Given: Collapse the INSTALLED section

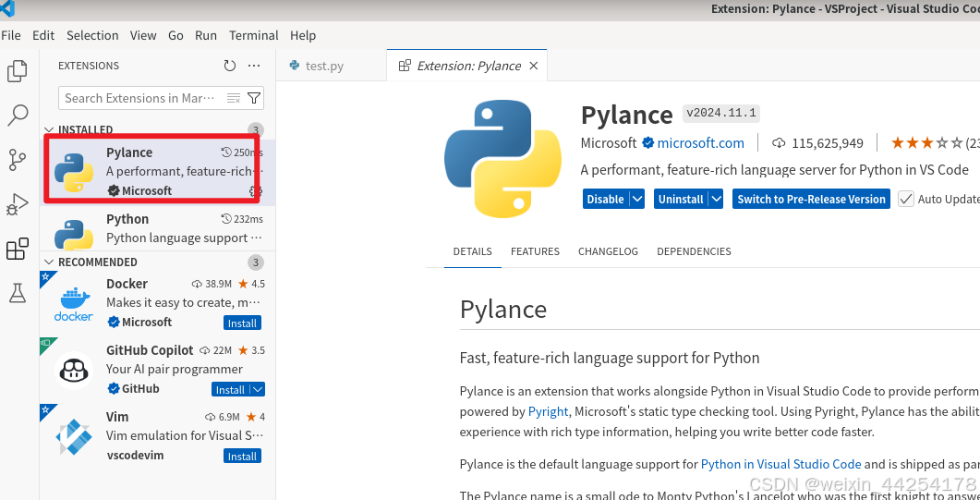Looking at the screenshot, I should tap(49, 130).
